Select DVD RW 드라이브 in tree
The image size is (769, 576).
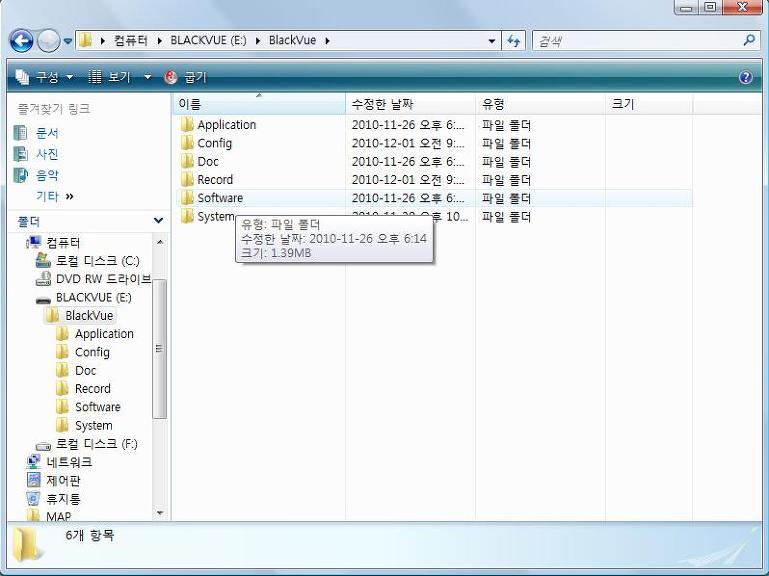pyautogui.click(x=103, y=279)
